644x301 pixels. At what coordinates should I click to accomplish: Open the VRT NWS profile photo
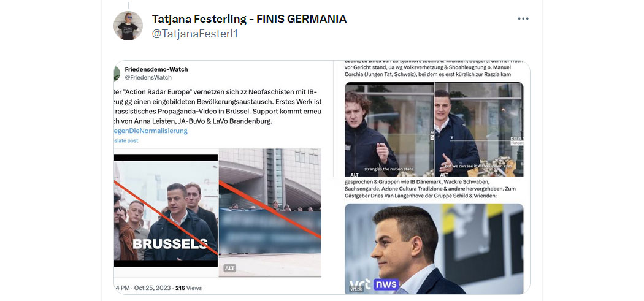[434, 249]
